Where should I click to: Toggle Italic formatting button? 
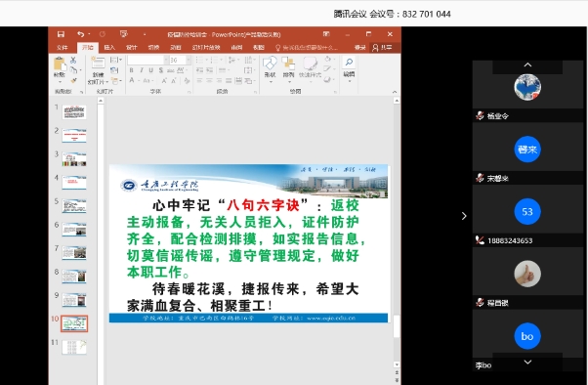pos(141,70)
